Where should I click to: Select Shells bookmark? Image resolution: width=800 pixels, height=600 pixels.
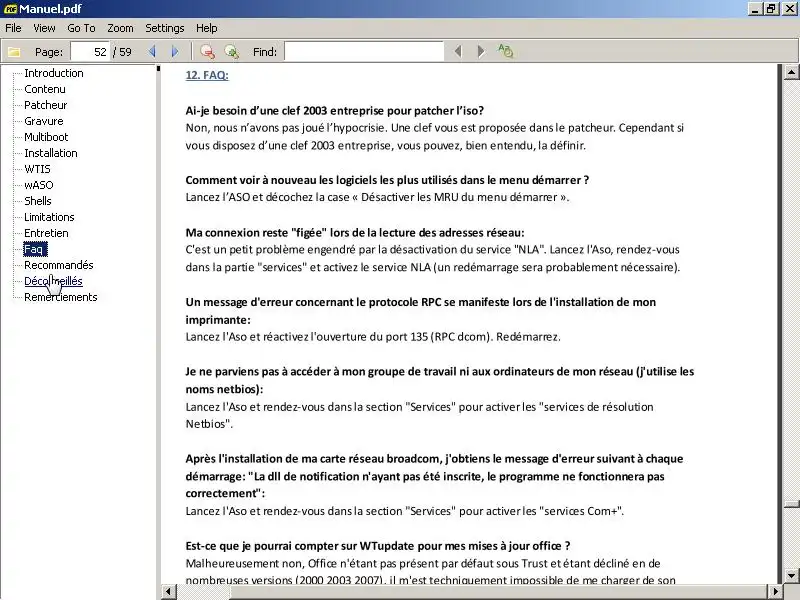coord(38,201)
